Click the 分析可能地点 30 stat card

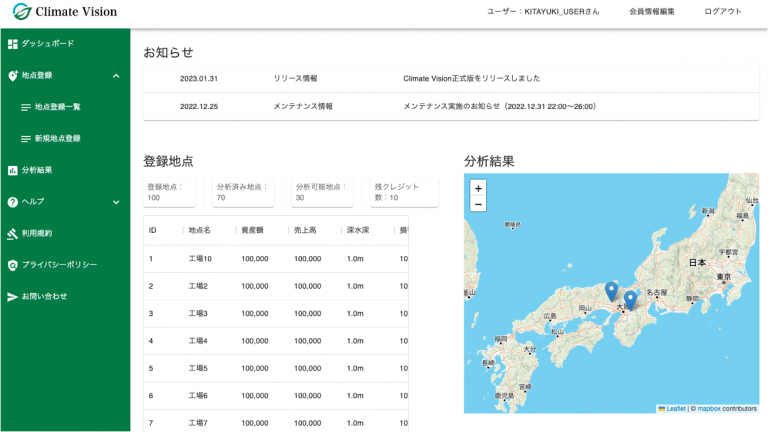(322, 192)
